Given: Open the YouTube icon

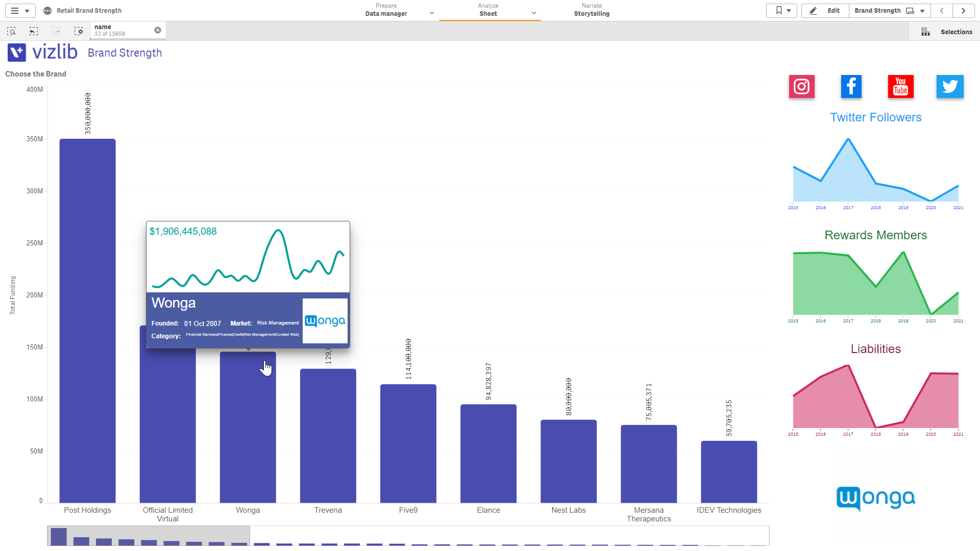Looking at the screenshot, I should pos(900,86).
